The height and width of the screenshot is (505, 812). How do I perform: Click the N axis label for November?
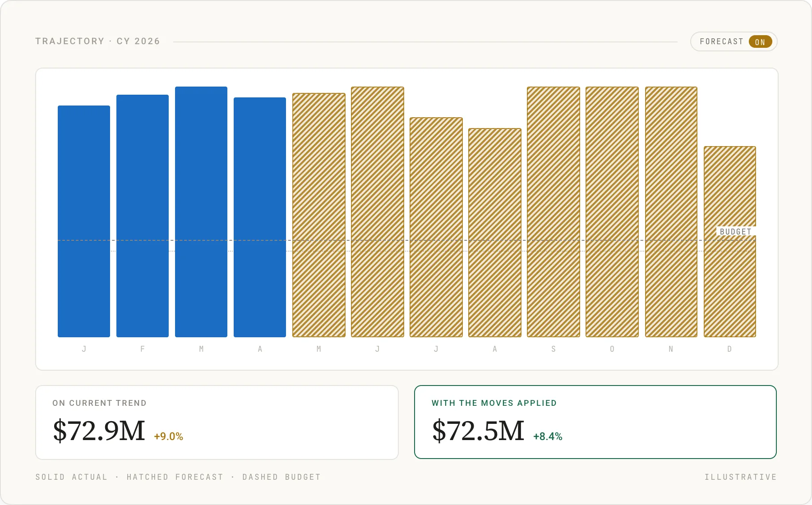click(x=671, y=349)
